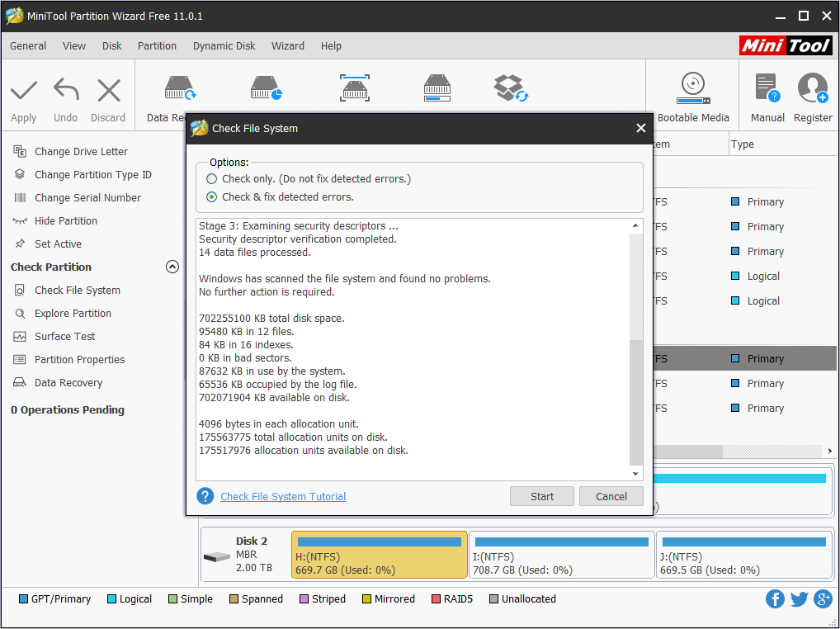Select Change Drive Letter in sidebar

pyautogui.click(x=81, y=152)
